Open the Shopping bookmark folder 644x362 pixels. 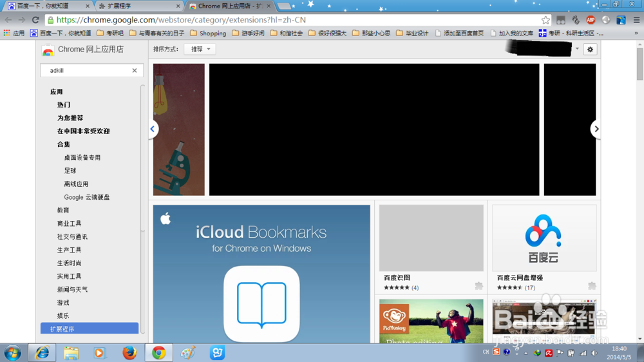[208, 33]
